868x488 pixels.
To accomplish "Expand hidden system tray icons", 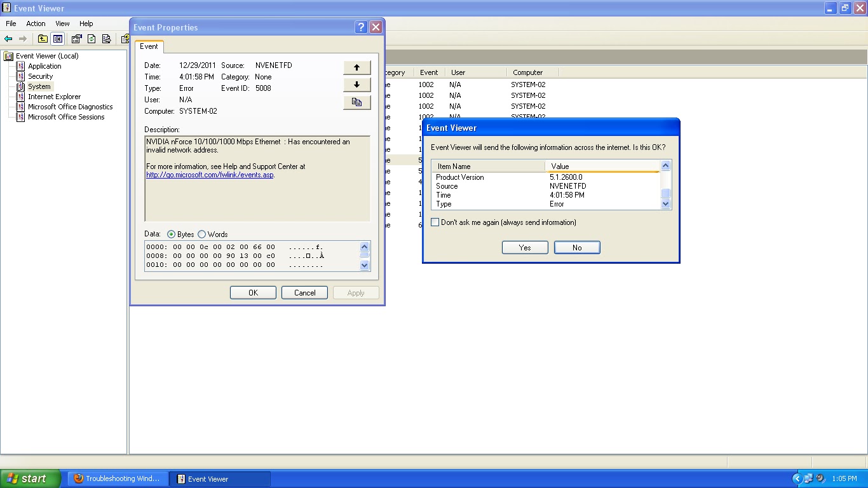I will (797, 478).
